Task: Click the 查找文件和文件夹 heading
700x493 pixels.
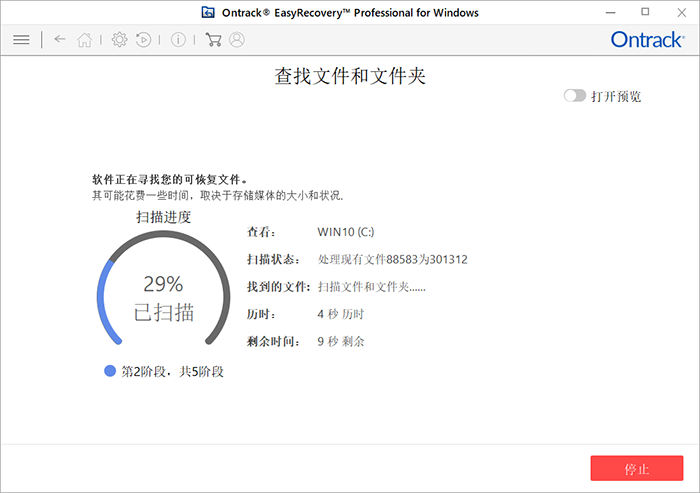Action: [x=350, y=76]
